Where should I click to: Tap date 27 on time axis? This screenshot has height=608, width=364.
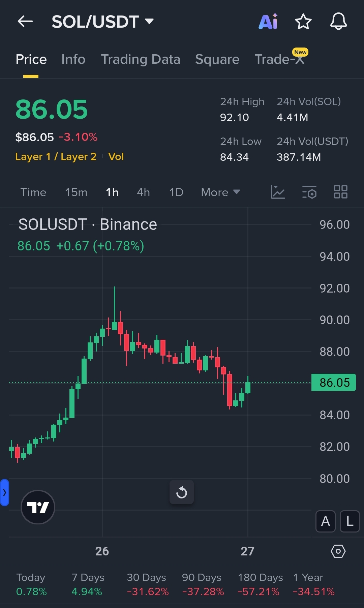(247, 551)
